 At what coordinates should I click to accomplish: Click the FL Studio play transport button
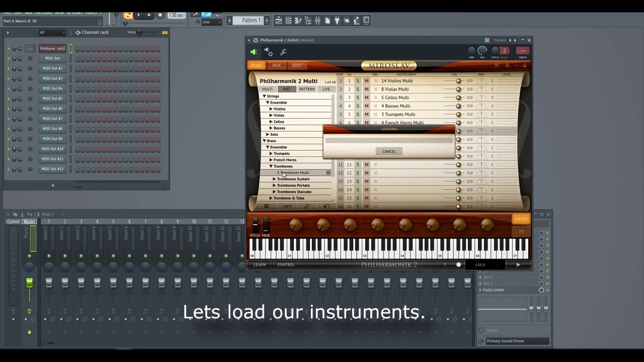point(139,15)
